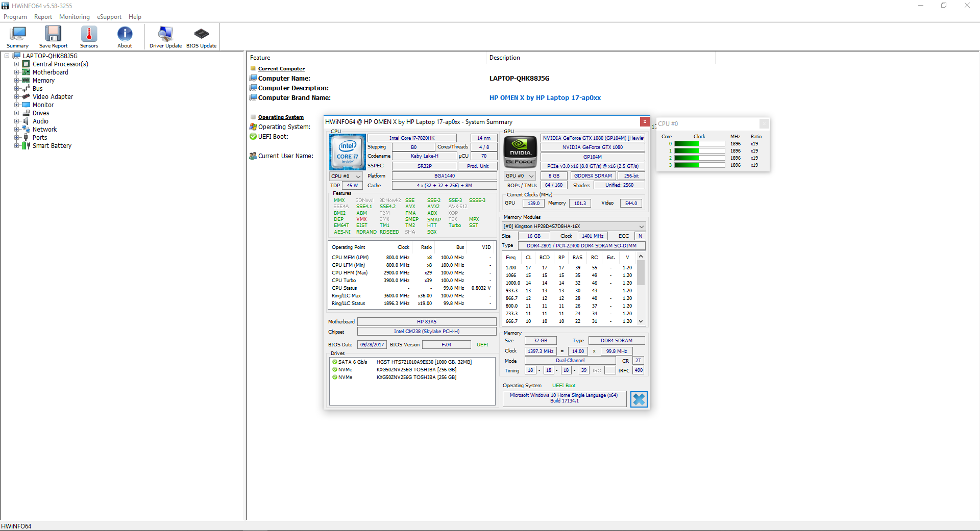
Task: Open the Summary toolbar icon
Action: coord(17,37)
